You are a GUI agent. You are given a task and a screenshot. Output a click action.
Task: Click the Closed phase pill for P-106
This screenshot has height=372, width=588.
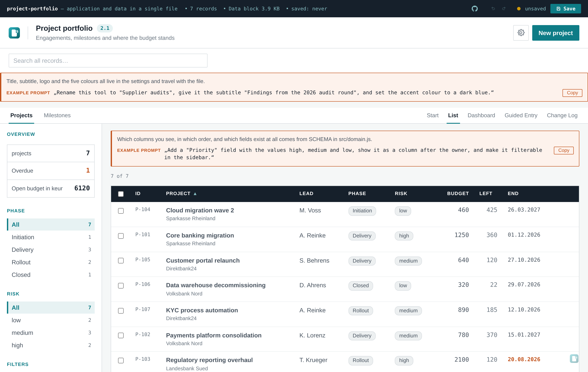pos(360,285)
